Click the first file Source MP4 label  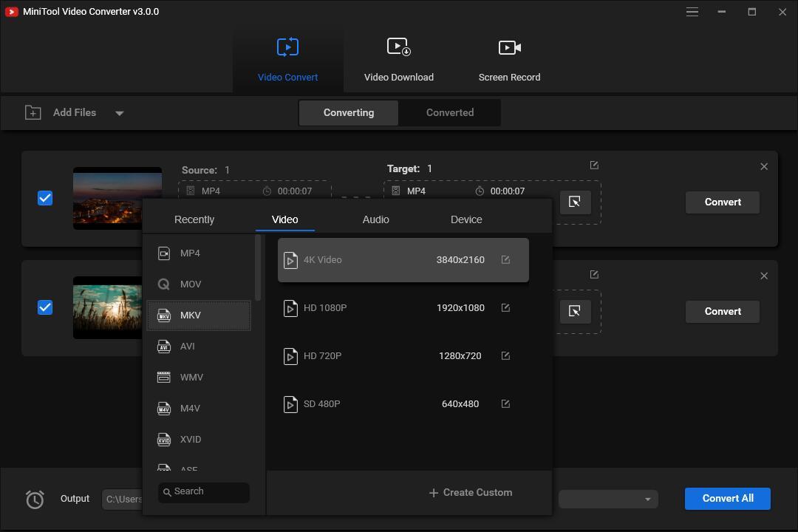point(211,191)
